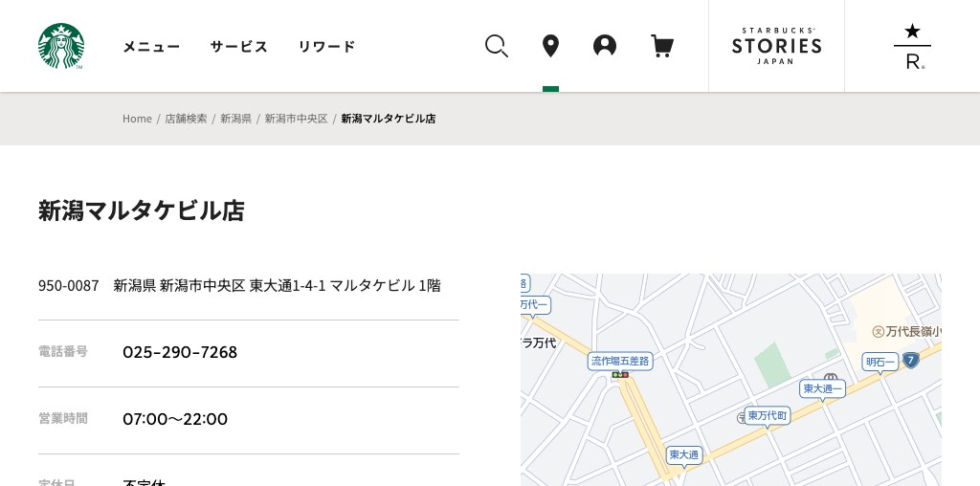Click the 営業時間 label
Screen dimensions: 980x486
pos(63,418)
